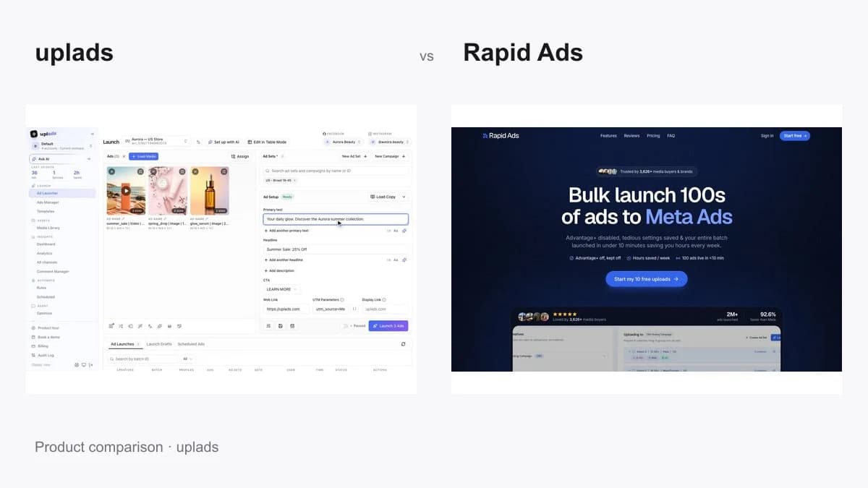Toggle the Paused switch

(346, 326)
